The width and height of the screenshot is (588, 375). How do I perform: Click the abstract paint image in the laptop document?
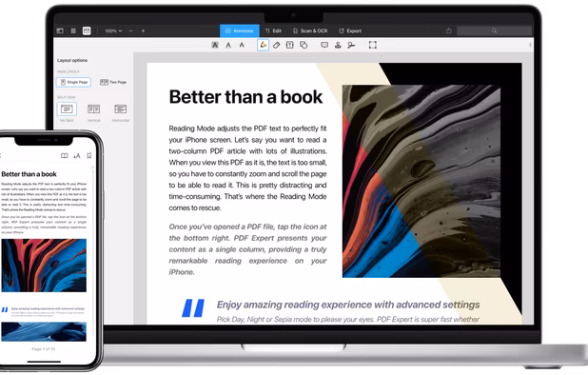click(x=421, y=181)
